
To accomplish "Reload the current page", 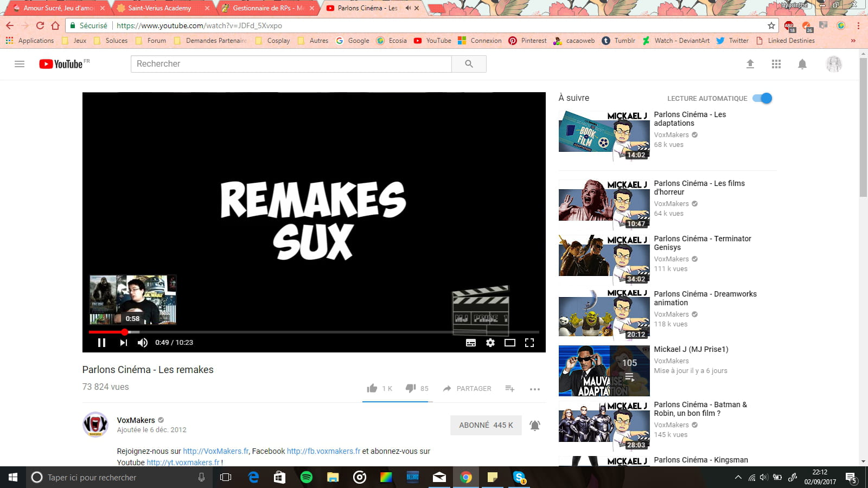I will click(40, 25).
